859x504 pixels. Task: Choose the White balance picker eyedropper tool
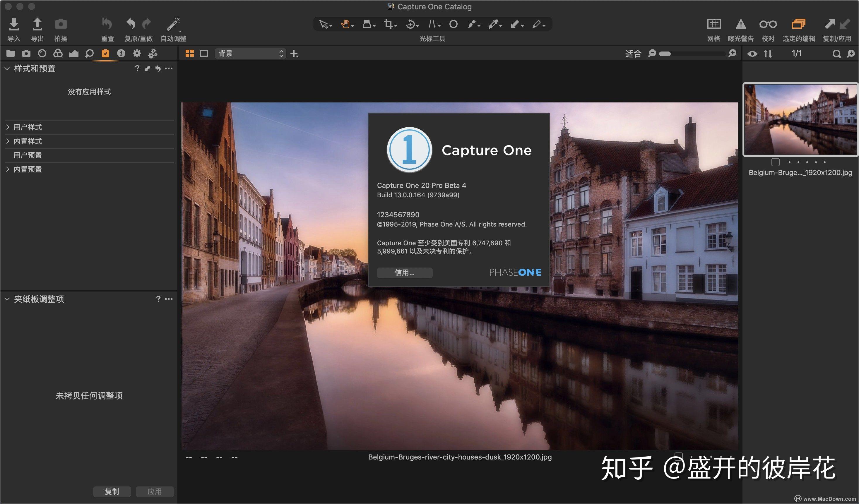coord(493,24)
